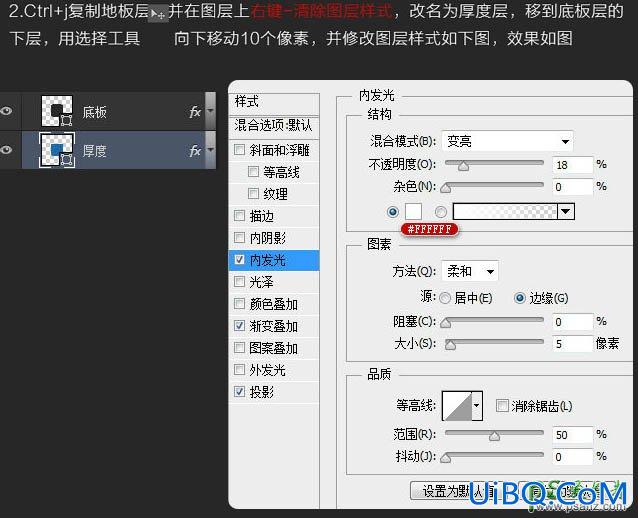The height and width of the screenshot is (518, 638).
Task: Uncheck the 投影 checkbox
Action: [x=240, y=391]
